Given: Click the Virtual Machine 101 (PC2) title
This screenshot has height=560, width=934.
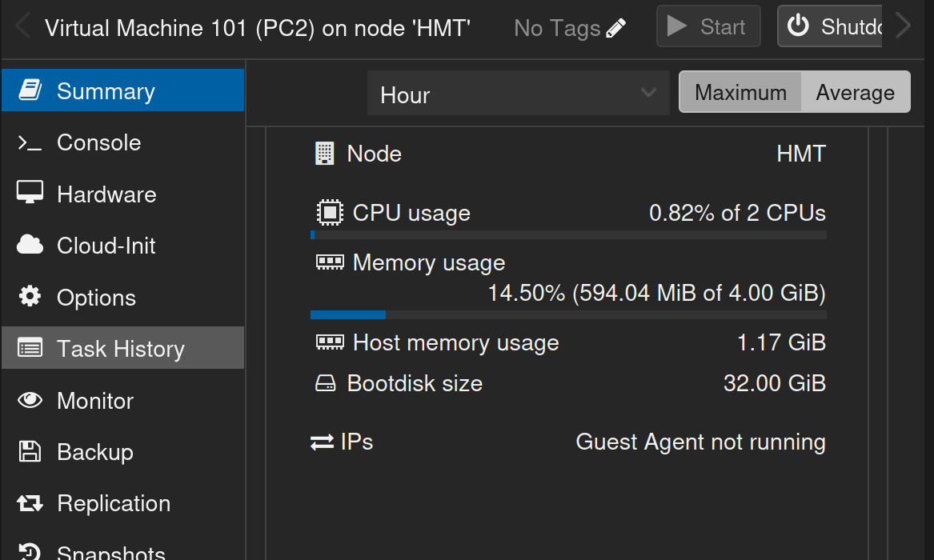Looking at the screenshot, I should coord(258,28).
